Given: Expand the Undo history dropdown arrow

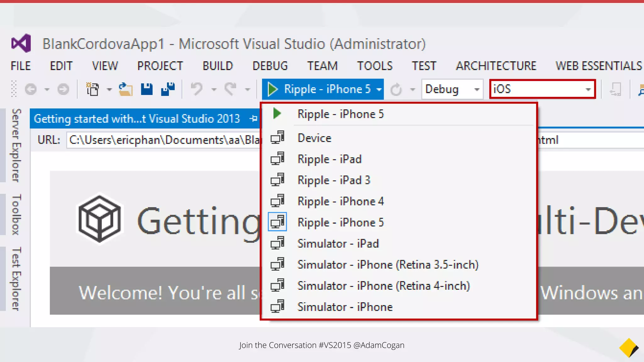Looking at the screenshot, I should 214,90.
